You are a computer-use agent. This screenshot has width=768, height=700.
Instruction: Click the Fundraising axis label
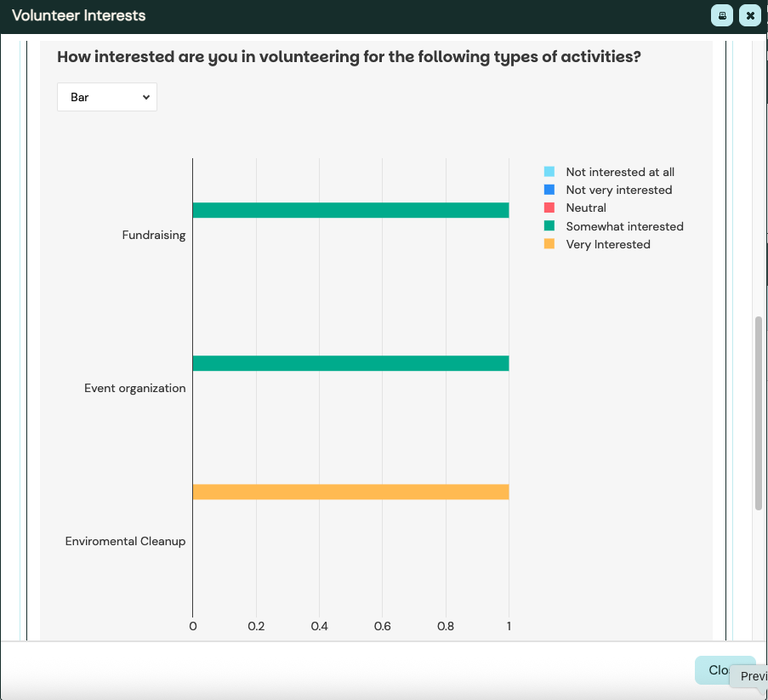pos(153,235)
